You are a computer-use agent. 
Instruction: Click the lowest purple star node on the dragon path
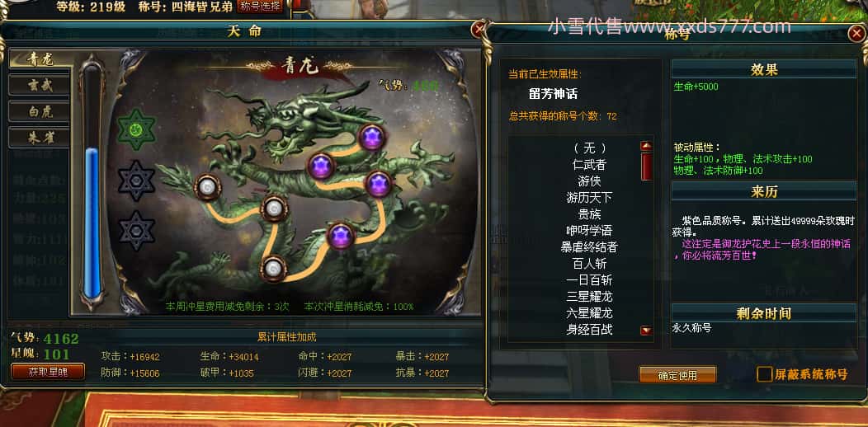(x=341, y=237)
